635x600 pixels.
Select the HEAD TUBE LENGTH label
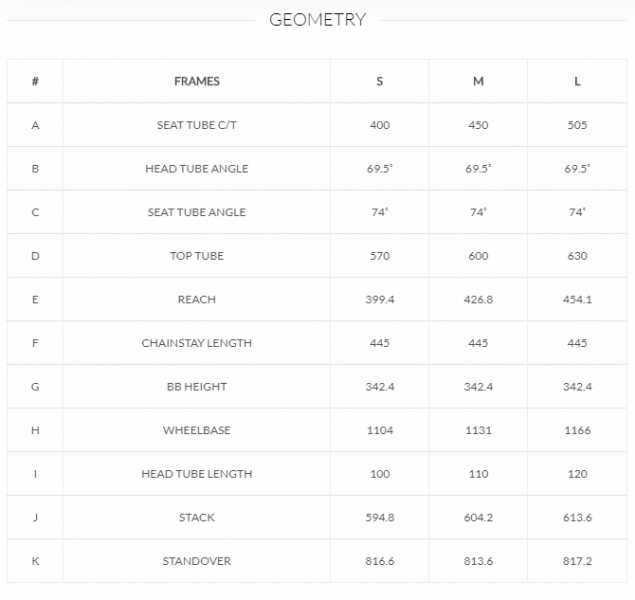click(x=196, y=474)
